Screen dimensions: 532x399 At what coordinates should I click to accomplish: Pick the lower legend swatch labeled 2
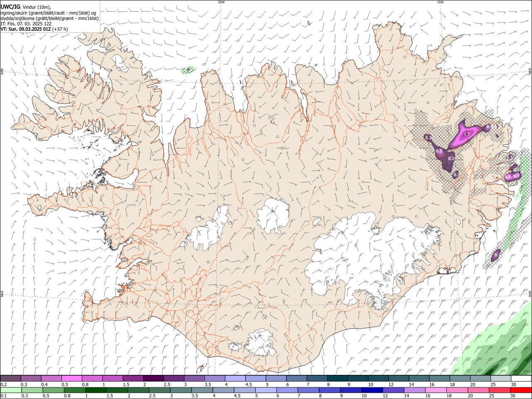138,390
